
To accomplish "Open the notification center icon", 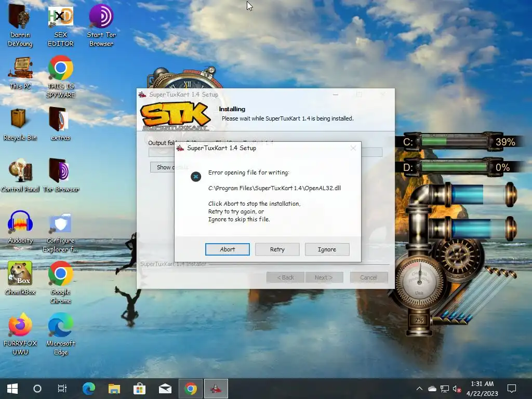I will tap(512, 389).
